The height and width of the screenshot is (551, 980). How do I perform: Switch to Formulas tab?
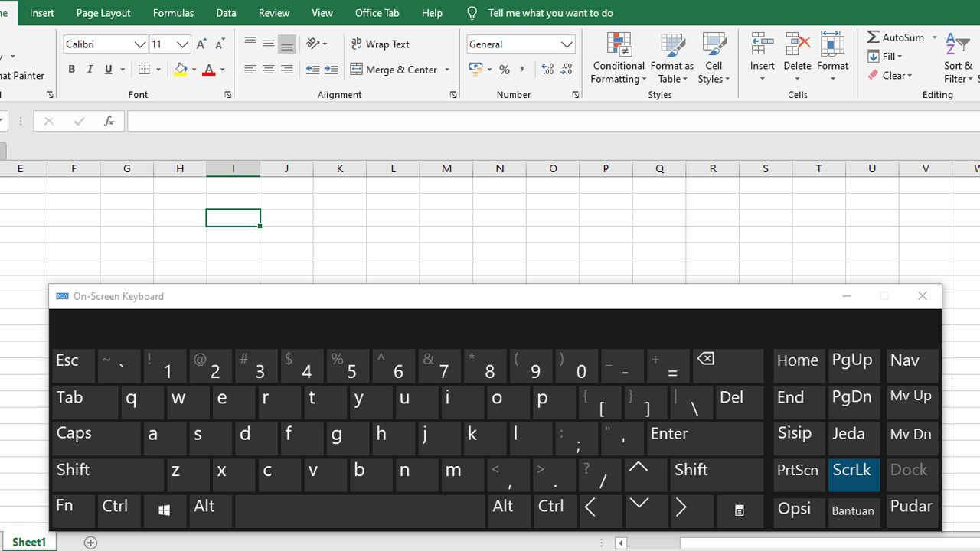tap(173, 13)
